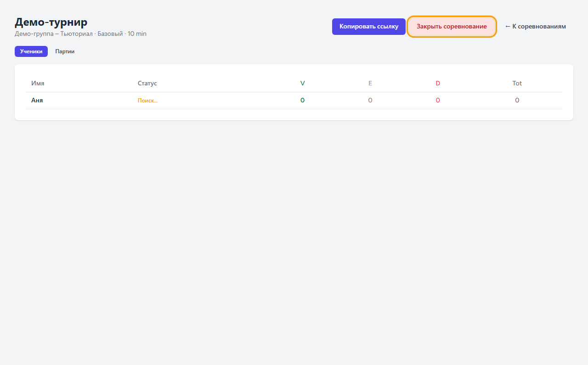Click the red D column header
The height and width of the screenshot is (365, 588).
[438, 83]
